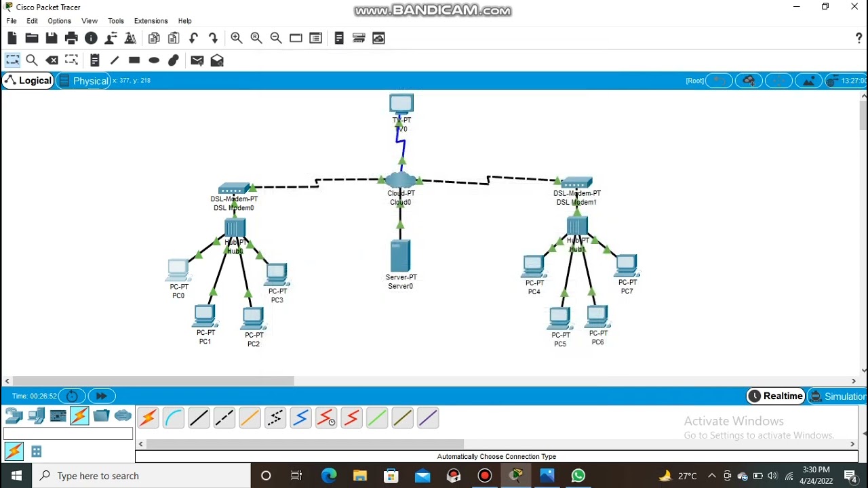
Task: Create a new file with New icon
Action: [x=12, y=39]
